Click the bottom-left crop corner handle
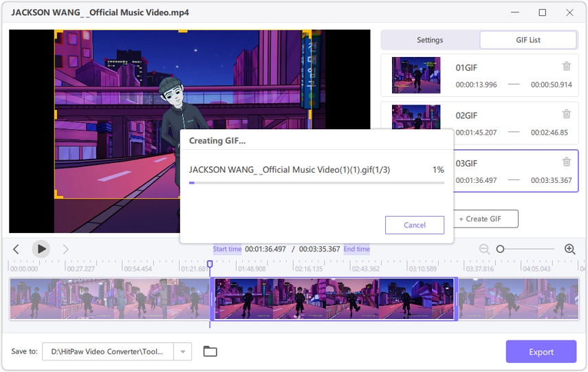Viewport: 588px width, 372px height. click(58, 194)
